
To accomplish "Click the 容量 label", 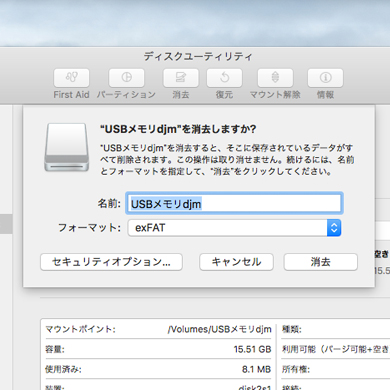I will coord(55,349).
